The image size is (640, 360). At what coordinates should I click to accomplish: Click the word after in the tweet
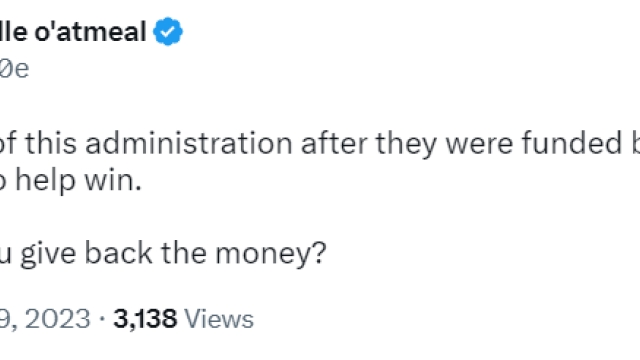click(333, 143)
